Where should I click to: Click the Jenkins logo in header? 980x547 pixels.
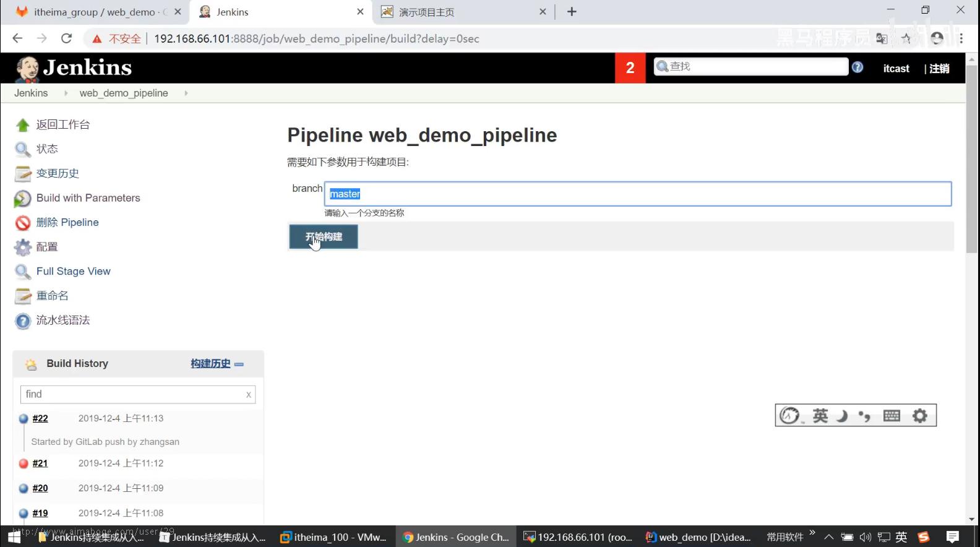(x=74, y=68)
